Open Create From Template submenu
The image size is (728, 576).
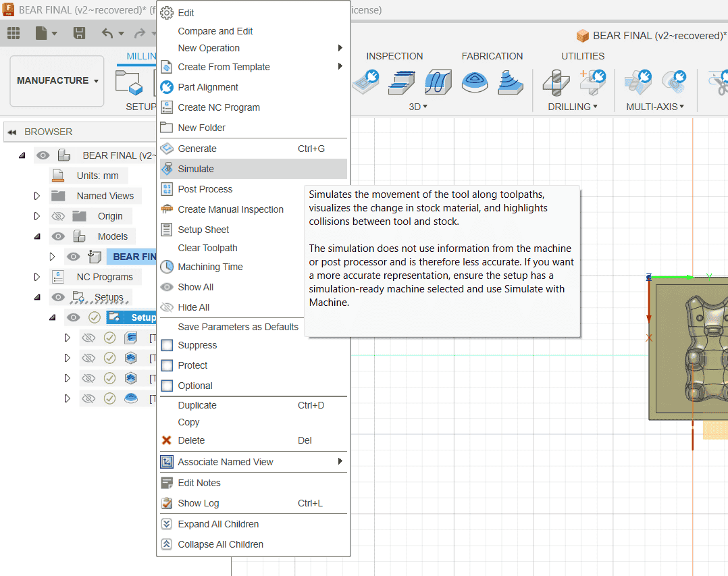coord(253,67)
